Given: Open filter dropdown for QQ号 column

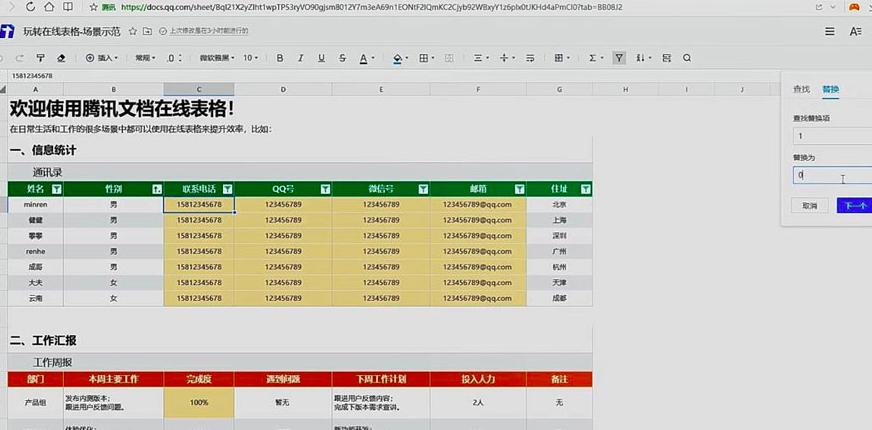Looking at the screenshot, I should click(x=325, y=189).
